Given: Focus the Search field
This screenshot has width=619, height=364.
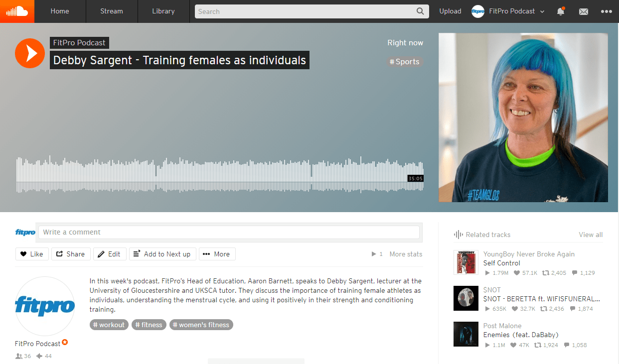Looking at the screenshot, I should (x=312, y=11).
